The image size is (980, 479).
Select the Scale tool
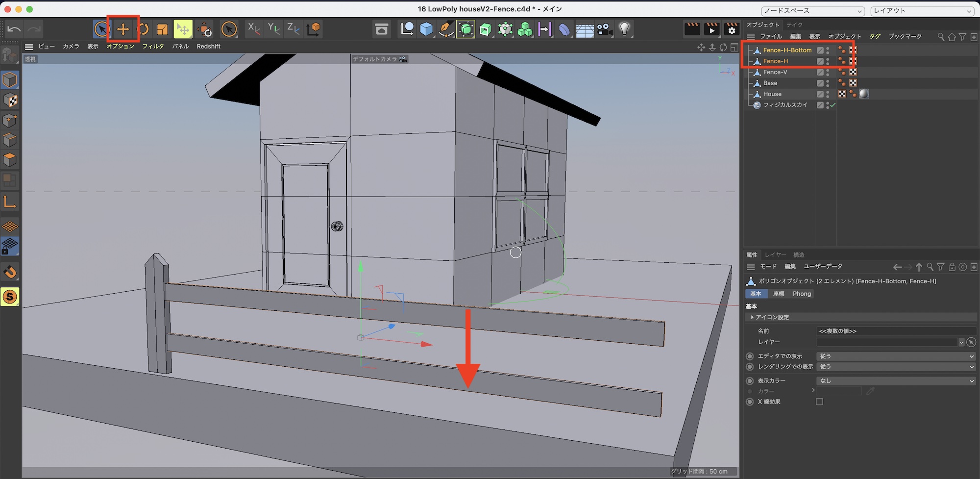pos(162,29)
